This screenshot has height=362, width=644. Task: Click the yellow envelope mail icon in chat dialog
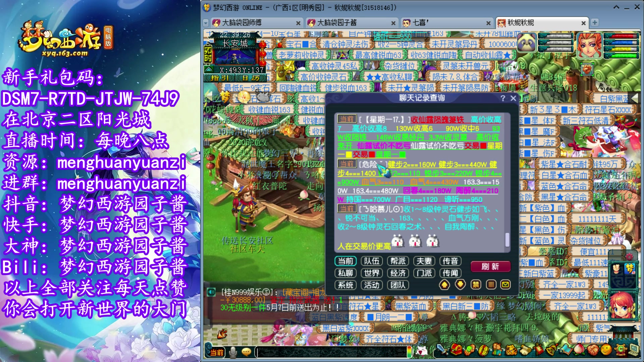(505, 285)
